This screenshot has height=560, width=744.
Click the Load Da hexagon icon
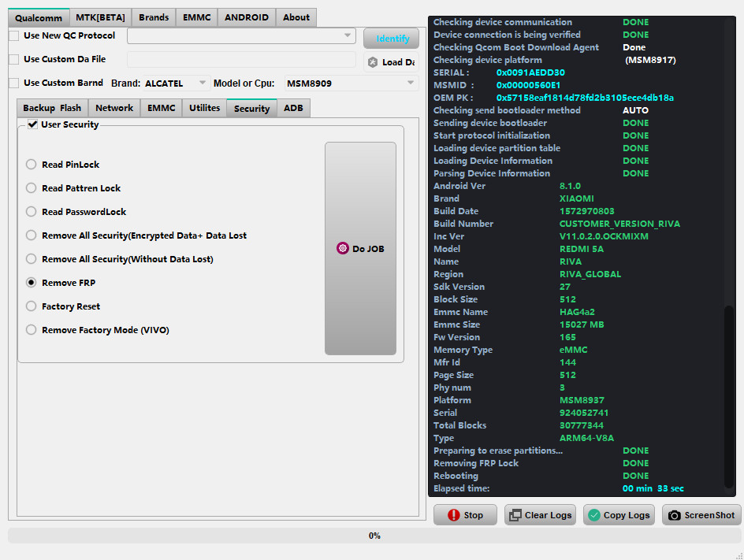pyautogui.click(x=373, y=62)
